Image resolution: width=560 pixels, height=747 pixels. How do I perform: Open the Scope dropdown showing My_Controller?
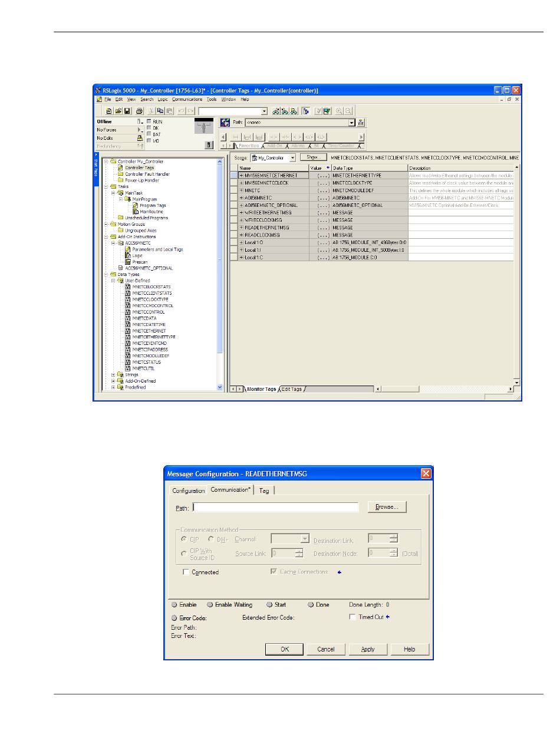click(292, 158)
